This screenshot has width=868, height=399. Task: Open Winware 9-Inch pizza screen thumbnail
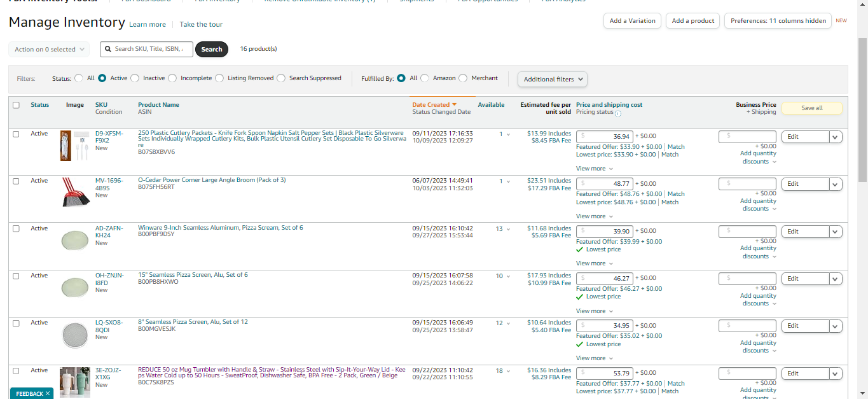click(x=74, y=240)
